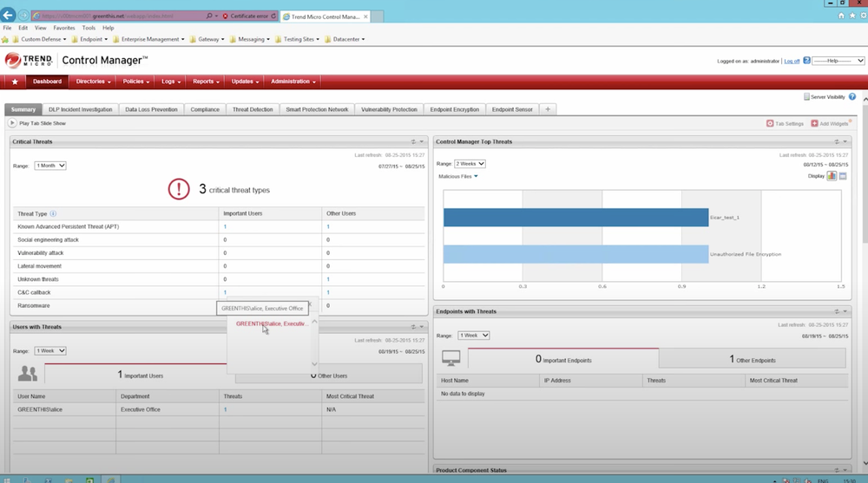Click the Server Visibility icon
The image size is (868, 483).
click(x=806, y=97)
